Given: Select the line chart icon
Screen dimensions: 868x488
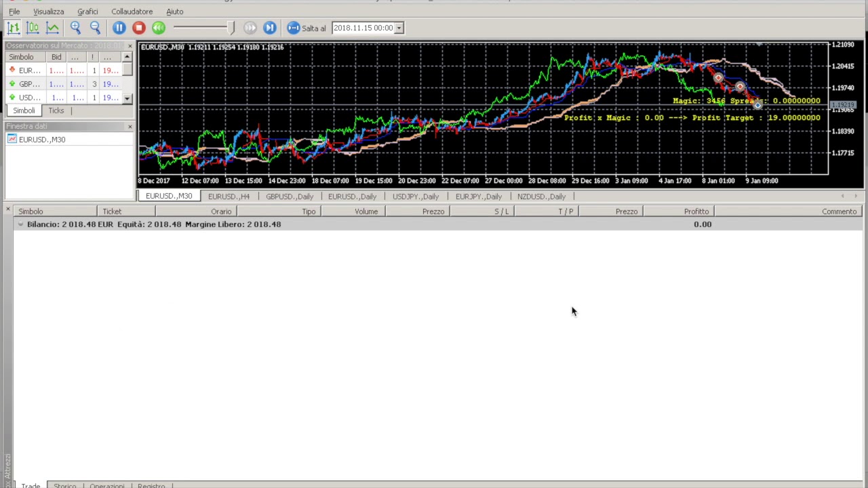Looking at the screenshot, I should point(52,28).
